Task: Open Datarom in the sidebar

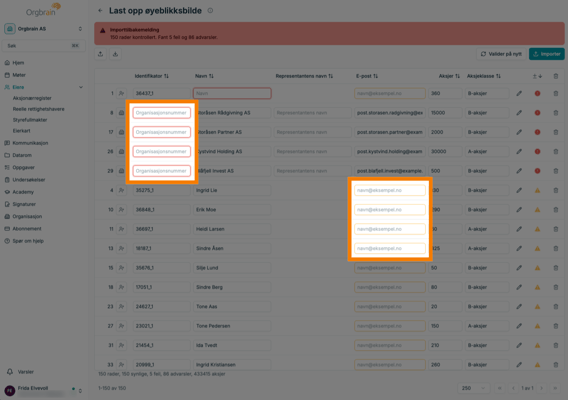Action: [x=22, y=155]
